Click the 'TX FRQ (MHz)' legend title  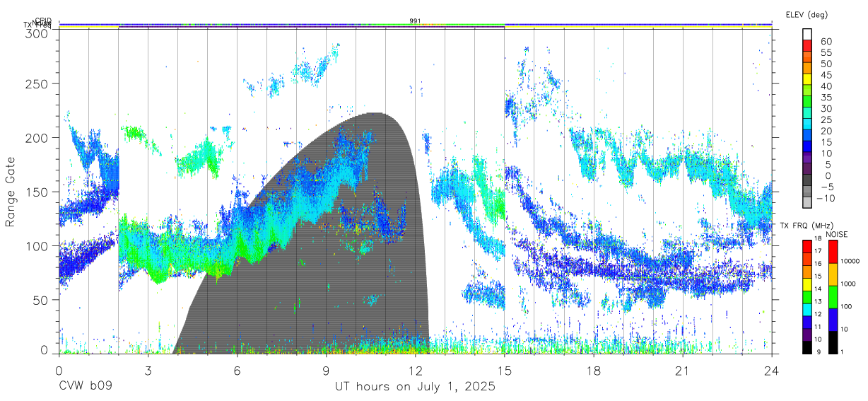(805, 225)
